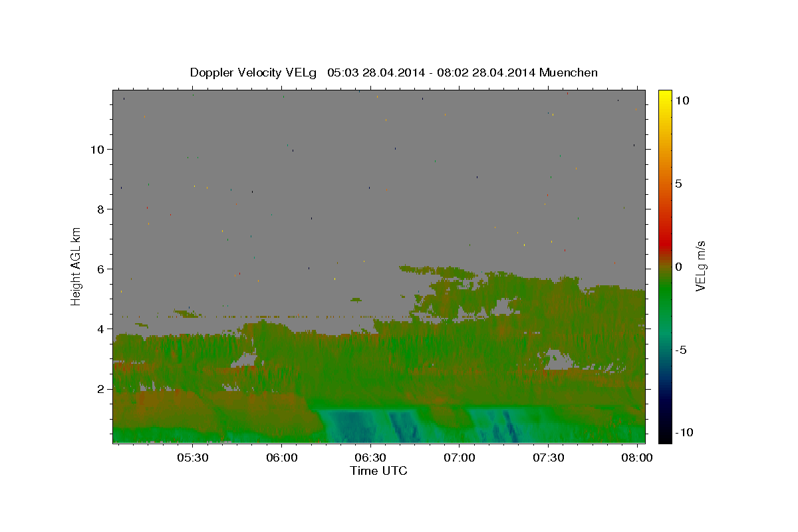Click the colorbar value 0
Screen dimensions: 798x532
coord(678,267)
